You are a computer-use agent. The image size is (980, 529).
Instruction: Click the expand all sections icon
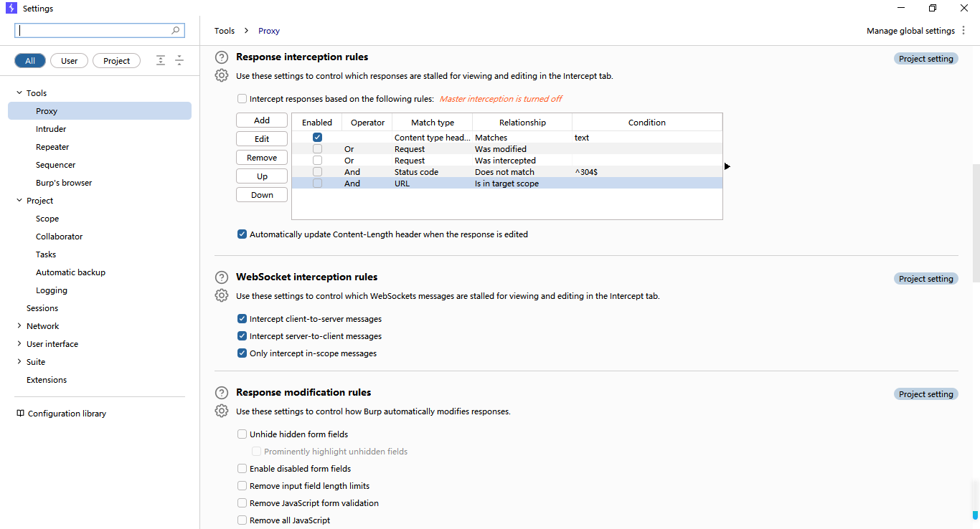(x=161, y=61)
